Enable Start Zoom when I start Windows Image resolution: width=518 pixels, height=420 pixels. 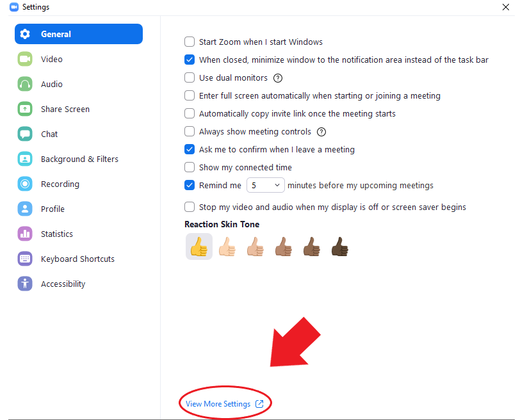pyautogui.click(x=190, y=42)
